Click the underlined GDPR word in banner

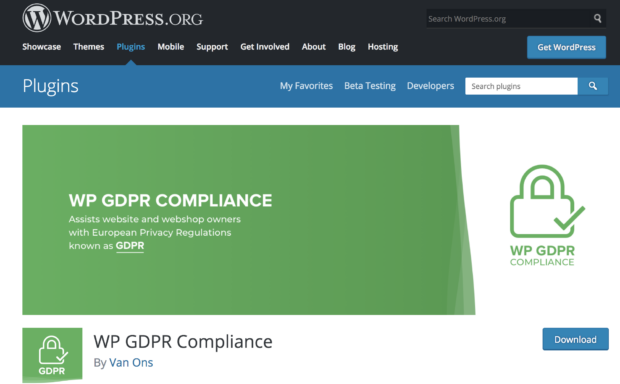click(130, 246)
